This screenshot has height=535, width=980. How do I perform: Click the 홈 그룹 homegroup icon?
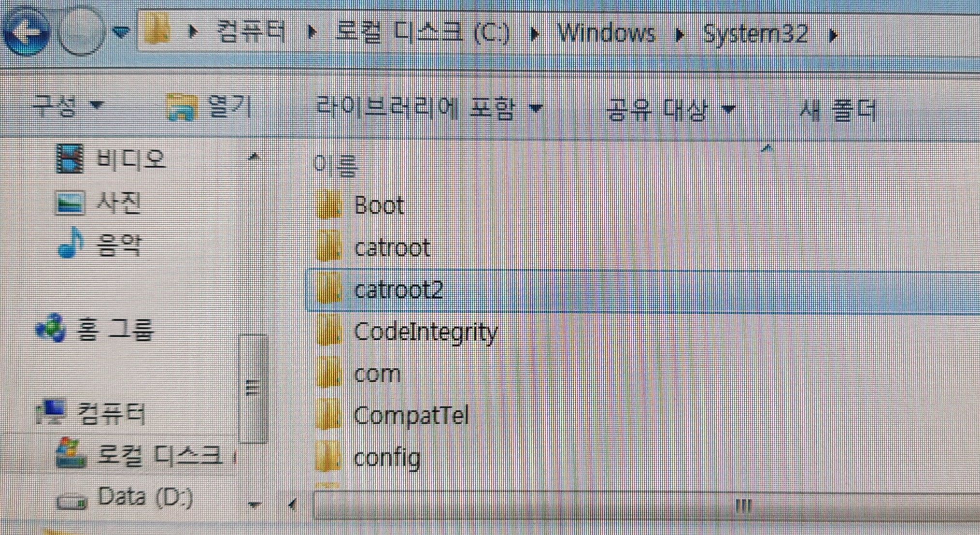(51, 328)
